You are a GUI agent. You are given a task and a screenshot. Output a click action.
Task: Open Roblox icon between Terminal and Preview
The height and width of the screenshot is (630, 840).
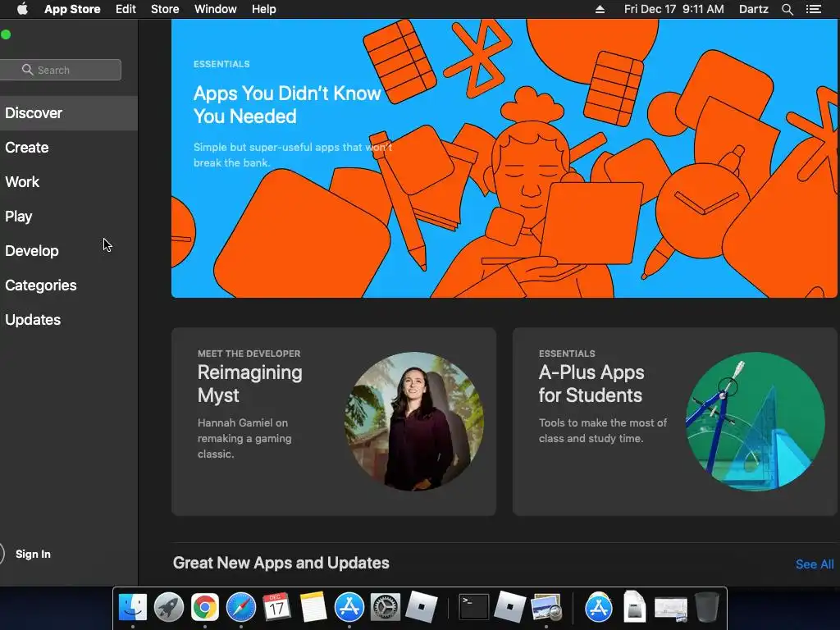509,608
